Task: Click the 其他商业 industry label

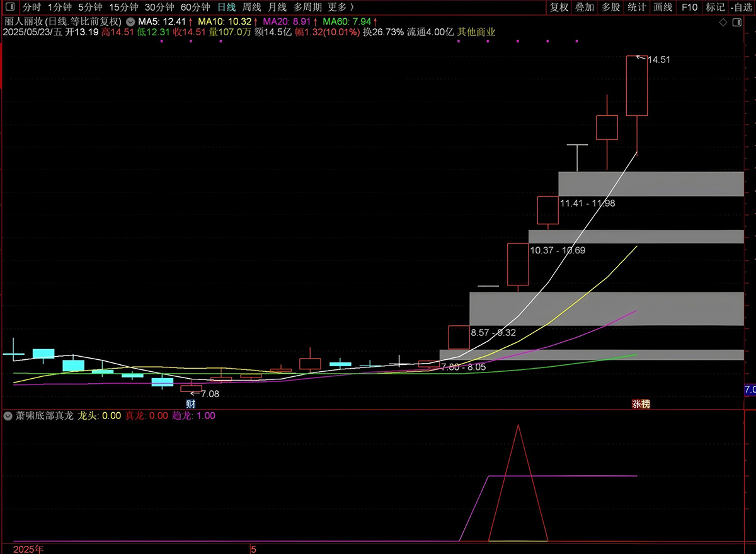Action: (x=476, y=32)
